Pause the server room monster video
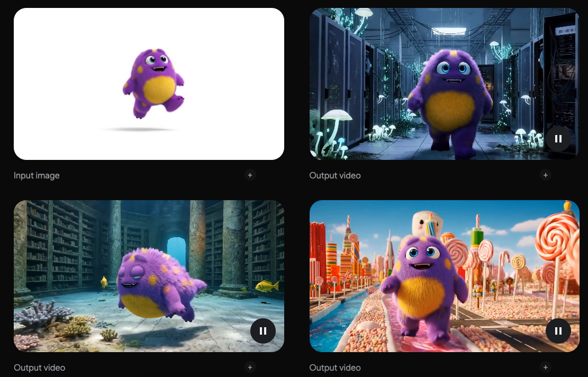 pos(558,139)
